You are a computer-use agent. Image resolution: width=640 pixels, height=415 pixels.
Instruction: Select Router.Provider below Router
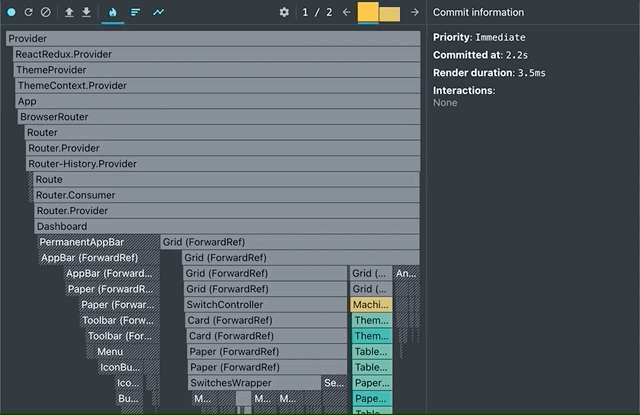click(223, 148)
